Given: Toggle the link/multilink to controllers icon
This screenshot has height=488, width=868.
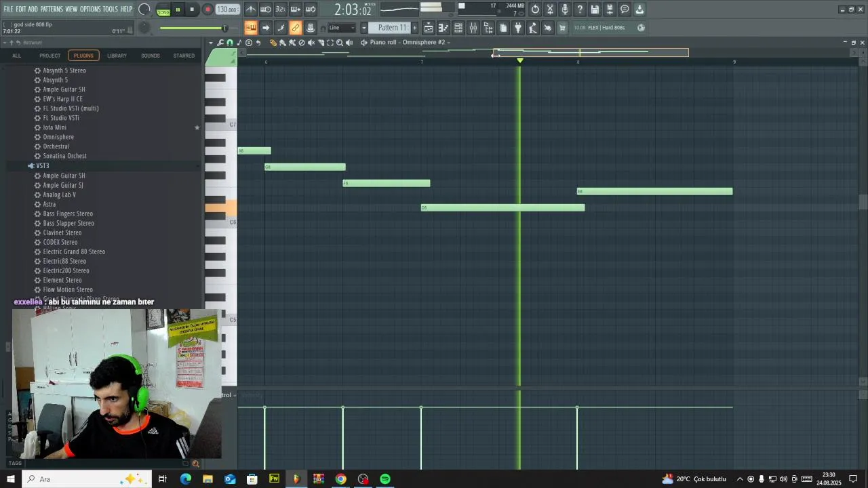Looking at the screenshot, I should tap(295, 28).
